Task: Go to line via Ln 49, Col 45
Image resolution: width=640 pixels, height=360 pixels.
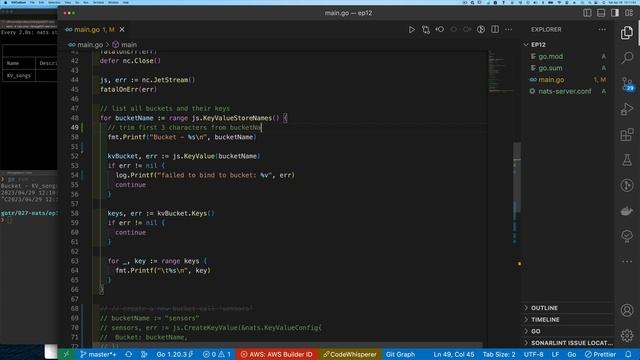Action: (x=453, y=354)
